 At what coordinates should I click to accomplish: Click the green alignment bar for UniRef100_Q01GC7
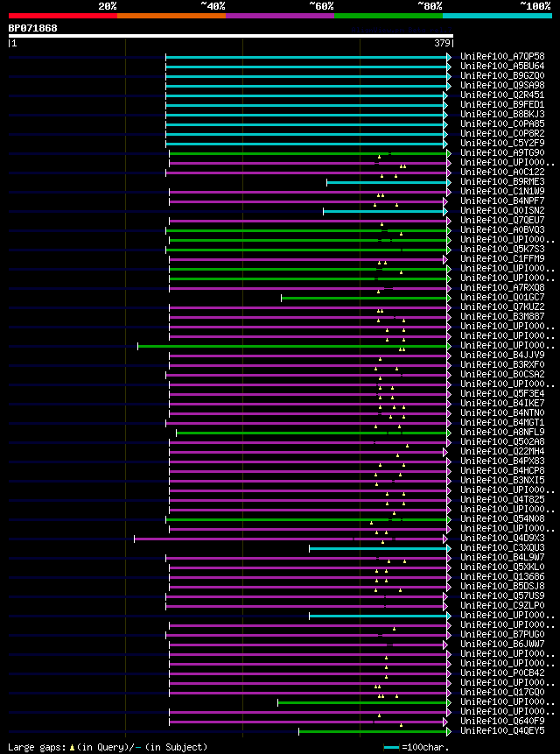(364, 298)
